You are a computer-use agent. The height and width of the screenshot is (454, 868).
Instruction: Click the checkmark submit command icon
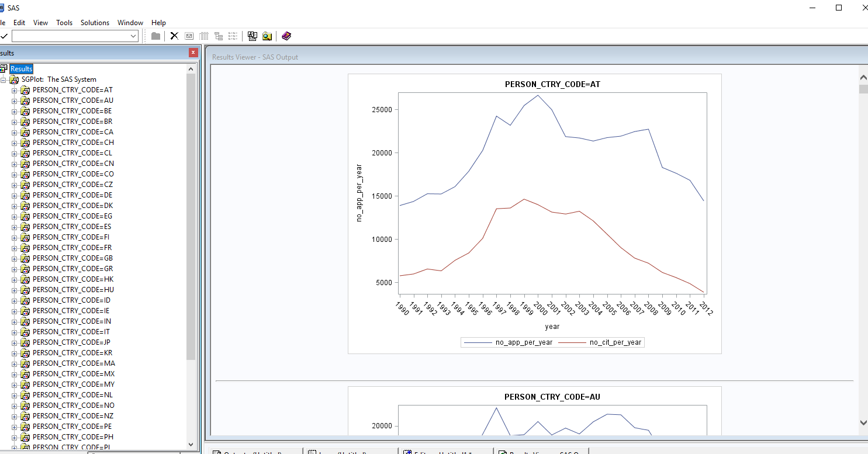pyautogui.click(x=4, y=36)
